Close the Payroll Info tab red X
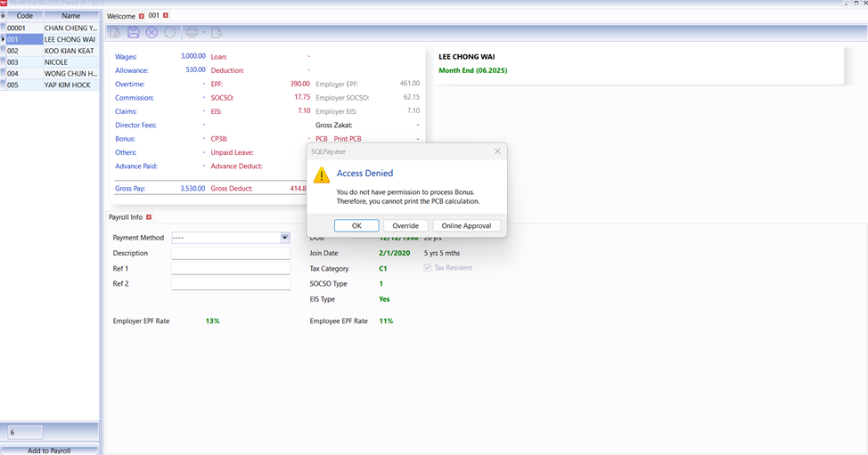 click(149, 217)
